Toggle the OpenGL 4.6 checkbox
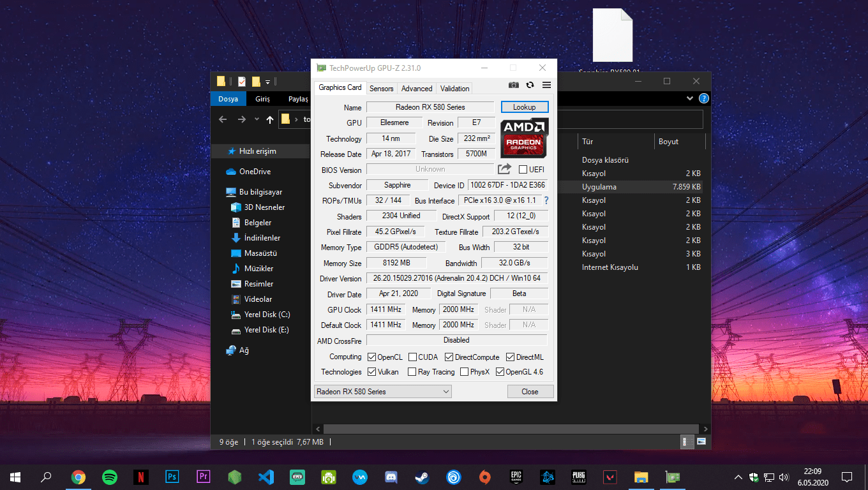868x490 pixels. point(500,372)
